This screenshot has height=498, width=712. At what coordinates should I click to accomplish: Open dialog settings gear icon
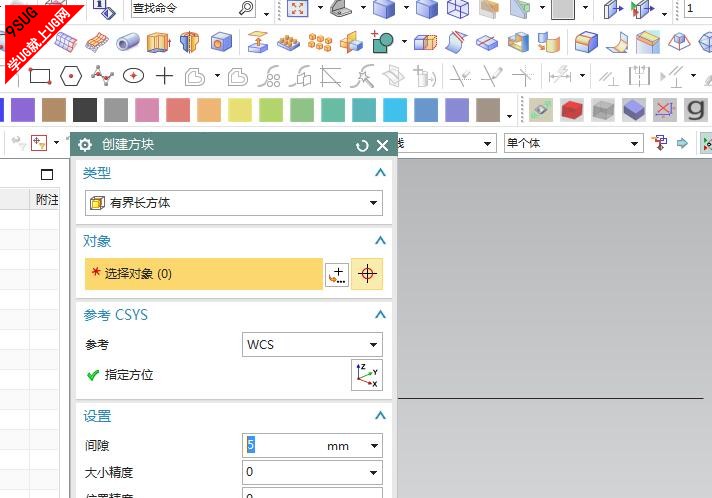pos(85,145)
